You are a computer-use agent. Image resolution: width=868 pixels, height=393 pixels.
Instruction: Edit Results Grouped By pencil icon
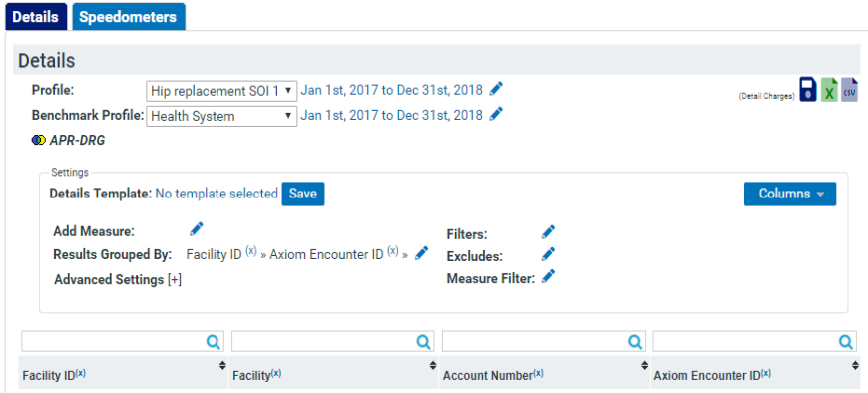coord(421,253)
